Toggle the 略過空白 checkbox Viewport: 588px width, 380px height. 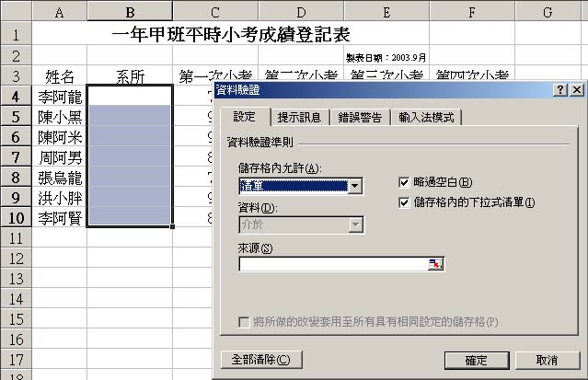(x=405, y=182)
